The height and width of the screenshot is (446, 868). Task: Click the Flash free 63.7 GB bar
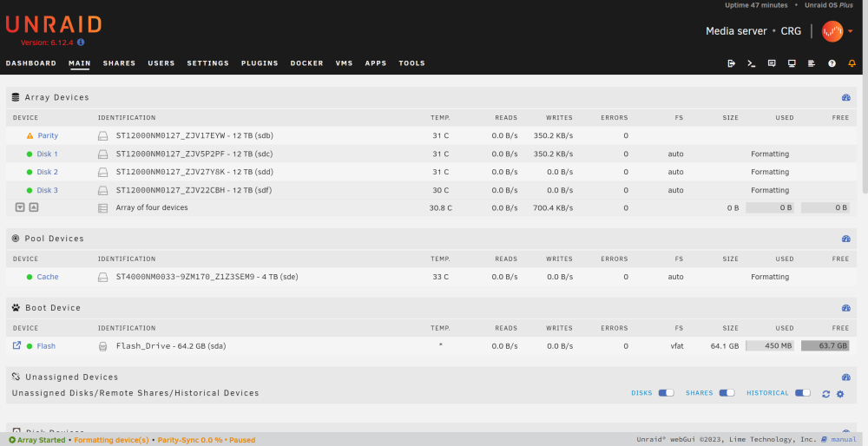(825, 346)
